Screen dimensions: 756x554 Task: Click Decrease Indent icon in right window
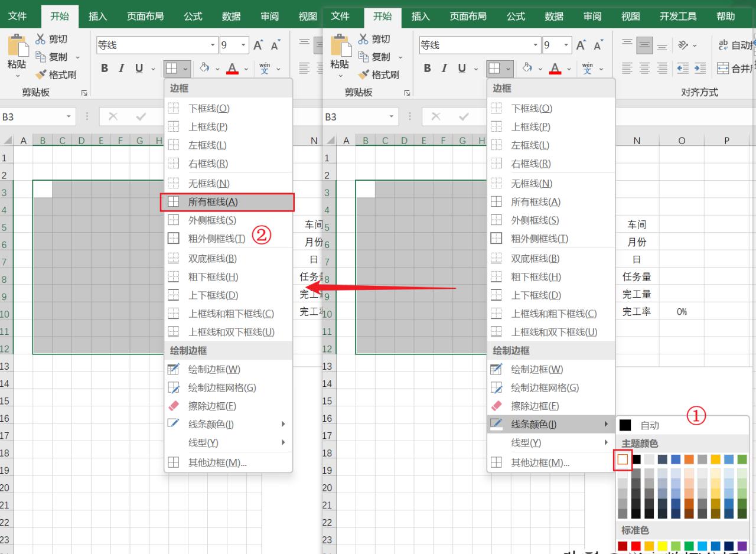click(x=683, y=69)
